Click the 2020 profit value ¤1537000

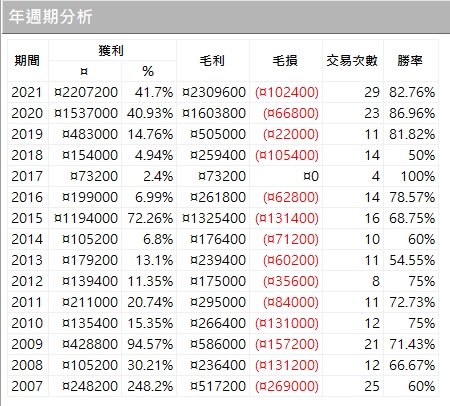coord(86,113)
